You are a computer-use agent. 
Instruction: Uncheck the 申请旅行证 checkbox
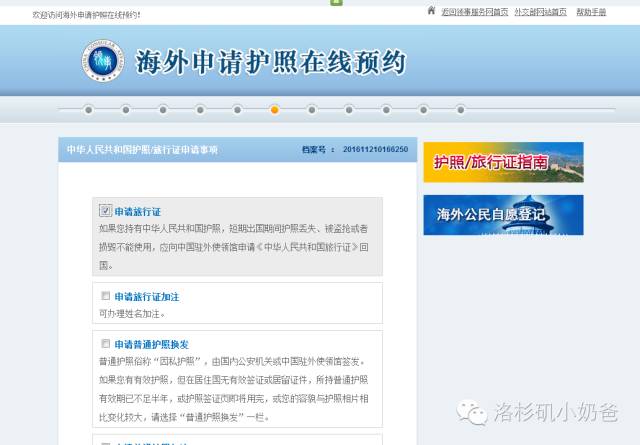click(105, 211)
